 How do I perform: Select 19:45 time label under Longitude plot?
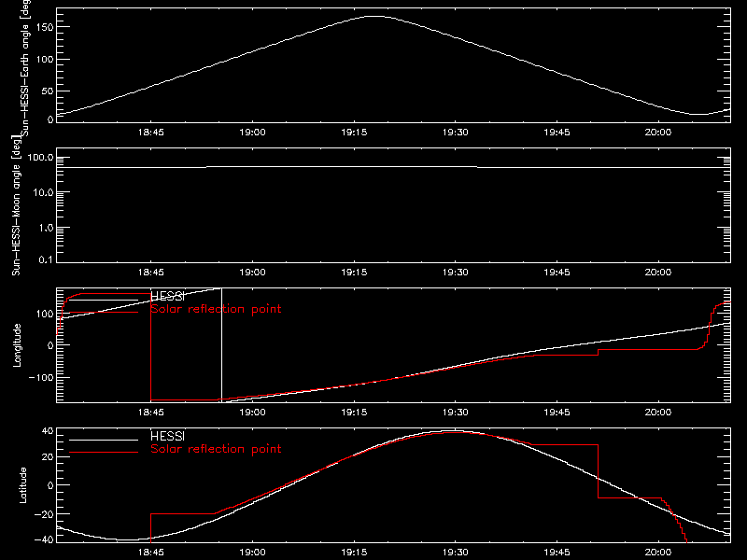557,412
